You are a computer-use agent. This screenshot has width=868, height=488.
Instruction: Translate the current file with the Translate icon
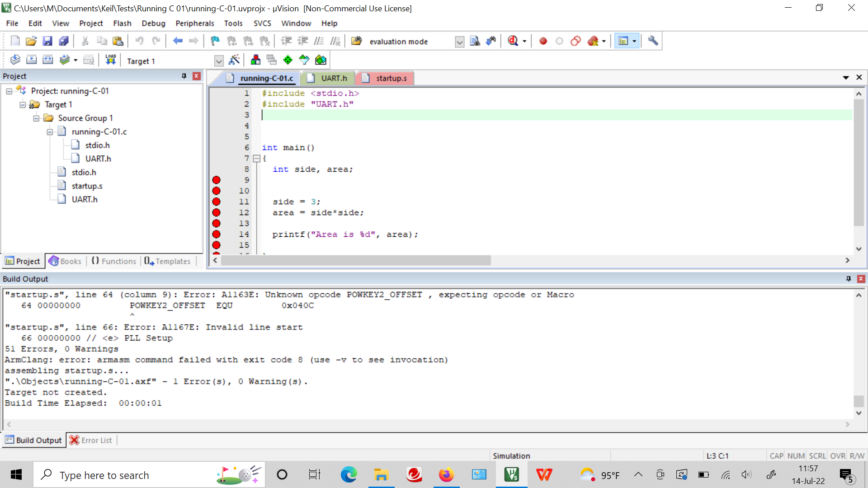click(x=15, y=60)
